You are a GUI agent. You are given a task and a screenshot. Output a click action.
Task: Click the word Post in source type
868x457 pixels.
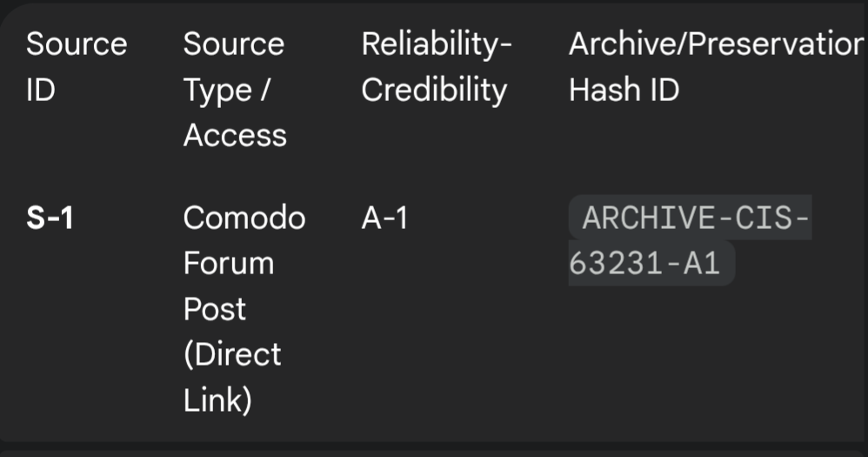tap(214, 309)
